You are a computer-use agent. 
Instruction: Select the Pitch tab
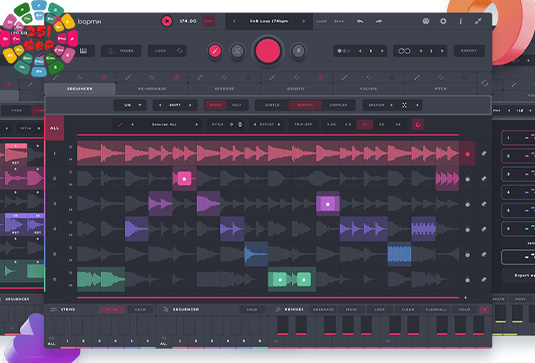coord(441,89)
